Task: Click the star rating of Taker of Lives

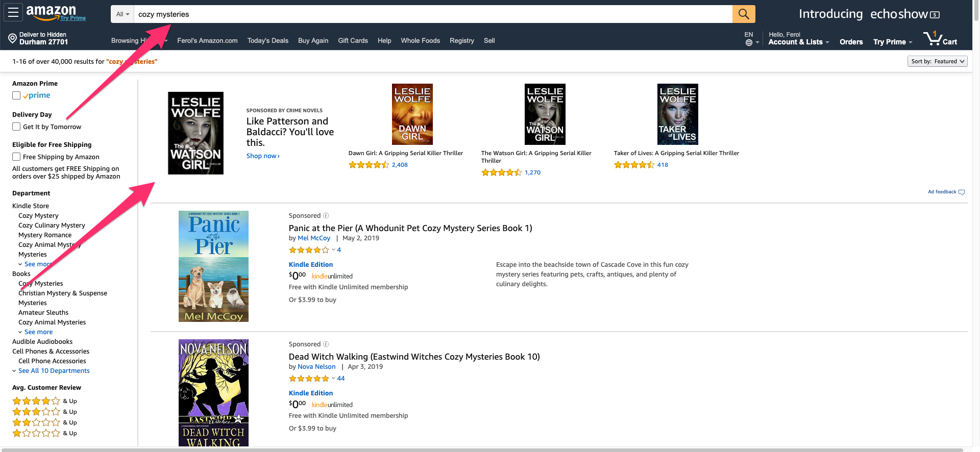Action: point(634,165)
